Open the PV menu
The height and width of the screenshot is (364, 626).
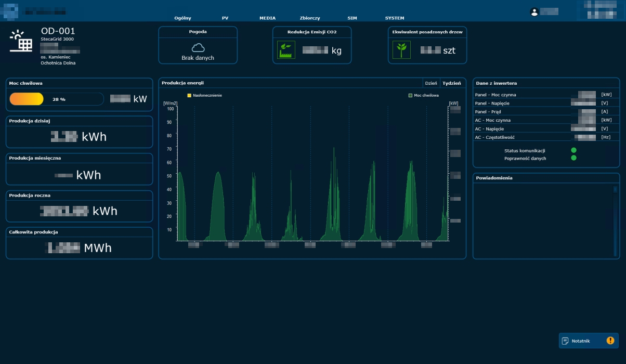point(225,18)
